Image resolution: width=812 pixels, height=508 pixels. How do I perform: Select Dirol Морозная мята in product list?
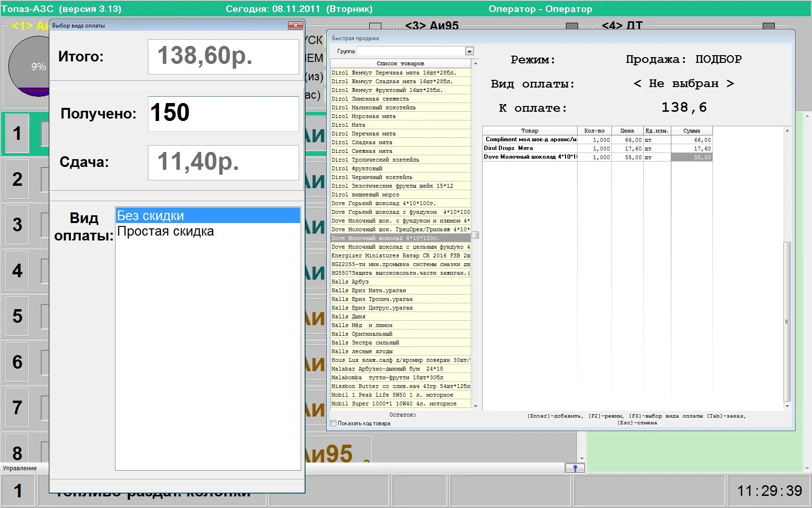401,116
